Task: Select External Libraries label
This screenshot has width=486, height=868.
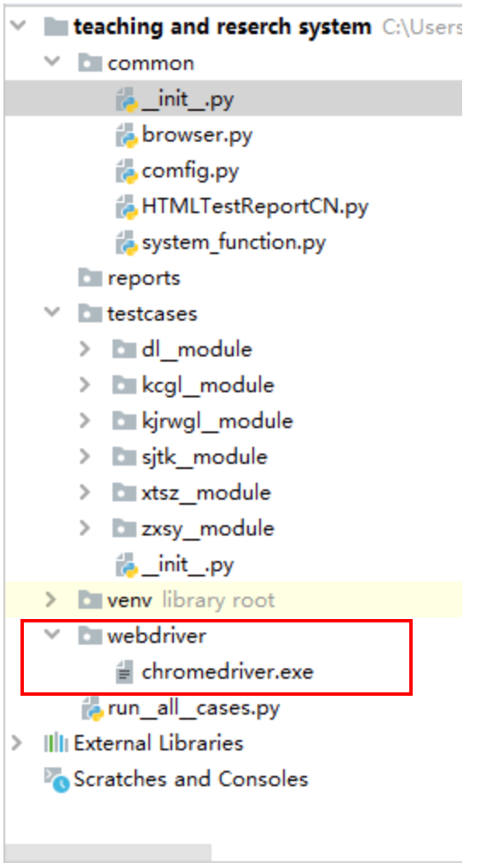Action: tap(159, 744)
